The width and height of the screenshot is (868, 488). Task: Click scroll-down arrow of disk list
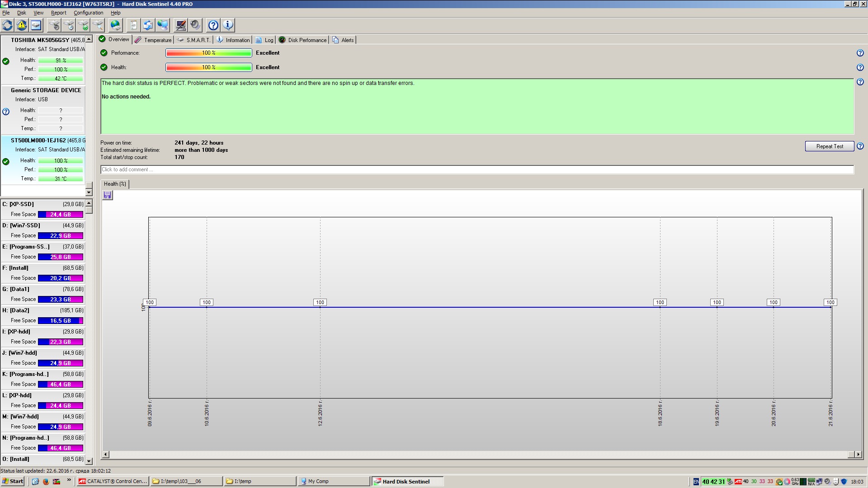click(x=89, y=192)
